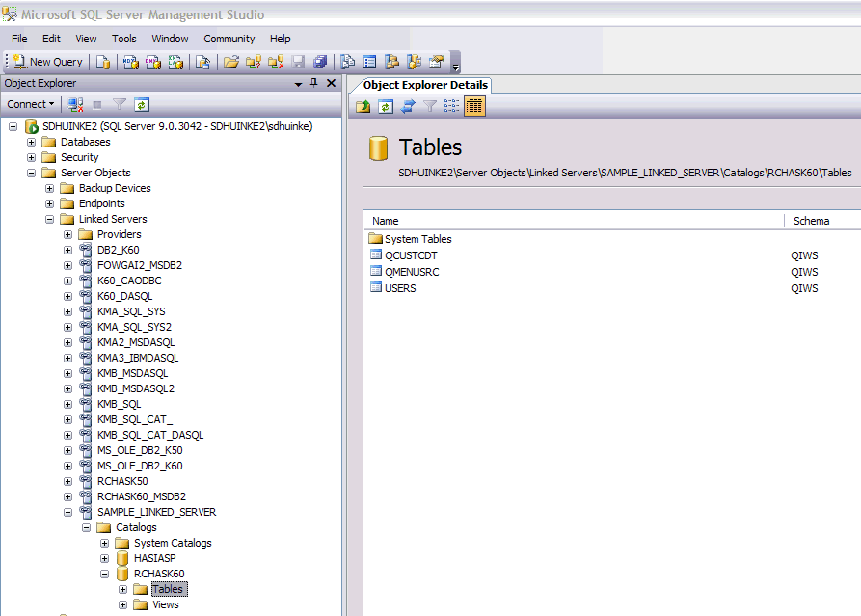Expand the Databases folder

pyautogui.click(x=31, y=143)
